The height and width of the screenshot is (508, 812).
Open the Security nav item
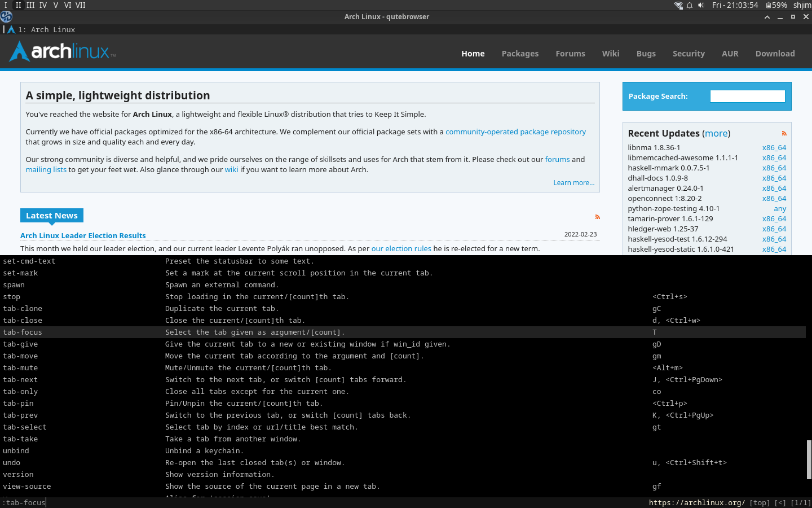(x=689, y=54)
